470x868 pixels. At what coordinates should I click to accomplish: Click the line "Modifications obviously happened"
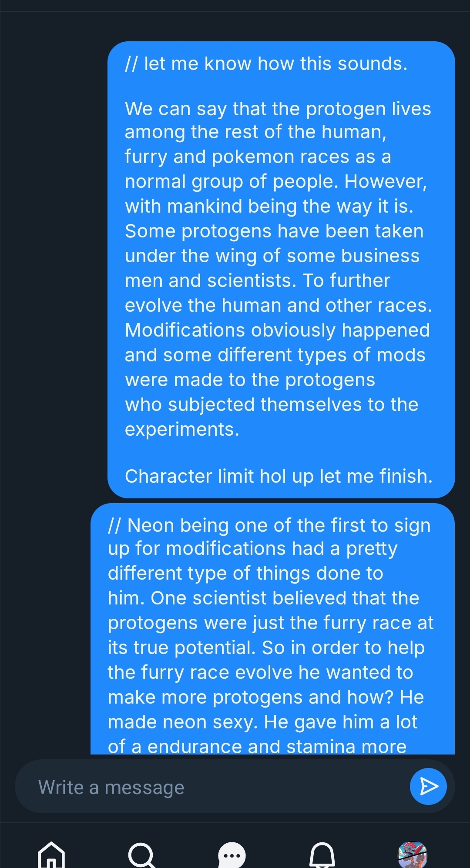pyautogui.click(x=277, y=331)
